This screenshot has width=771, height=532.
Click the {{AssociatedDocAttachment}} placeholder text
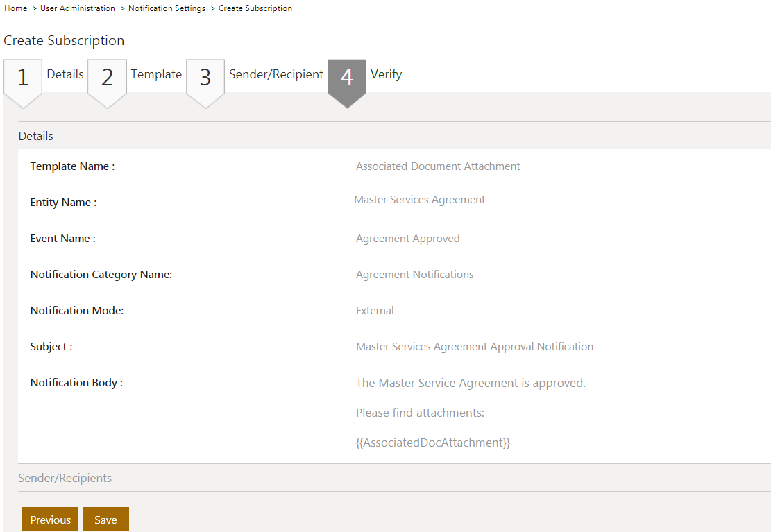(x=433, y=443)
